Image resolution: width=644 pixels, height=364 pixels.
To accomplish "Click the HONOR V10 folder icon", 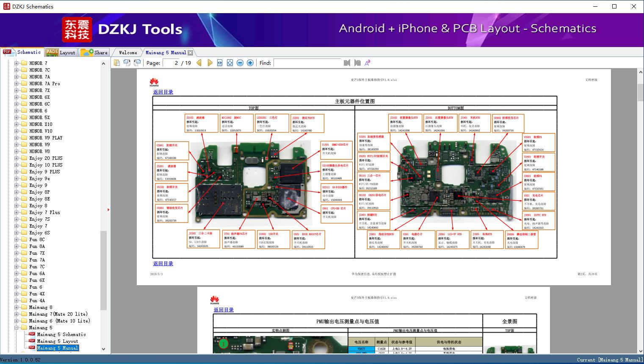I will pyautogui.click(x=24, y=131).
